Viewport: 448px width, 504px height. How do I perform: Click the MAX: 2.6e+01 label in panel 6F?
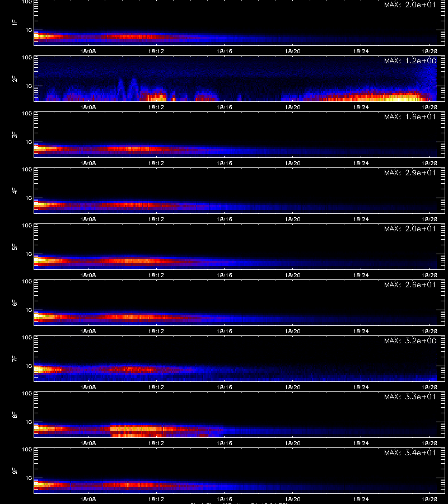coord(410,284)
